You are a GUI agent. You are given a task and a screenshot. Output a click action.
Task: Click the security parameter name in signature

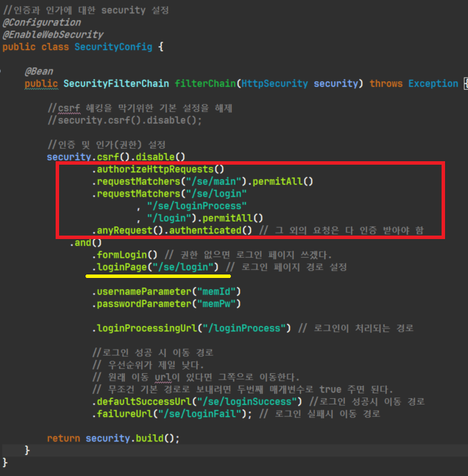(x=336, y=83)
